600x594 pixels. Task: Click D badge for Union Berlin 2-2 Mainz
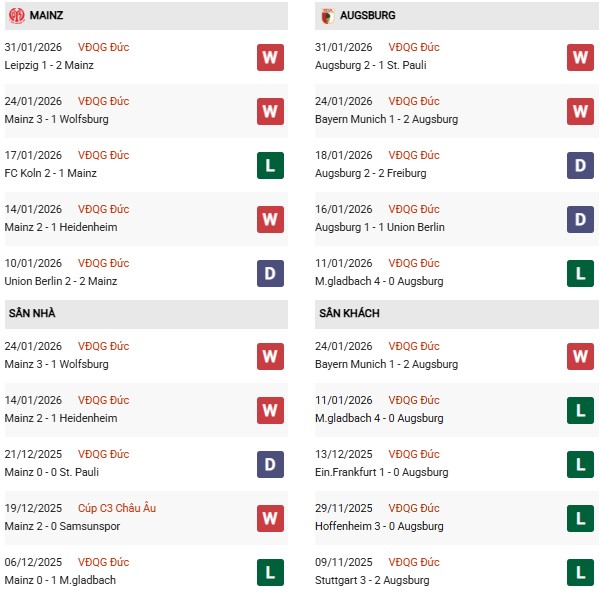click(x=270, y=273)
